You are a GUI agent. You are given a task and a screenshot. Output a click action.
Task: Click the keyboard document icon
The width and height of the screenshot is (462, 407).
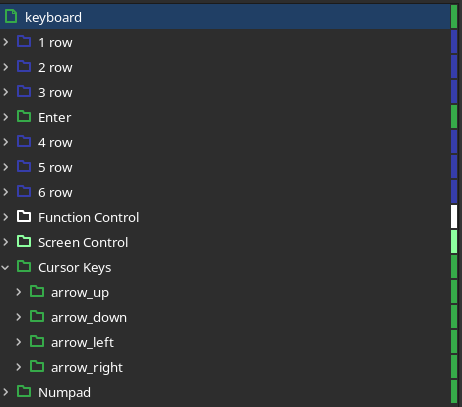[x=11, y=16]
